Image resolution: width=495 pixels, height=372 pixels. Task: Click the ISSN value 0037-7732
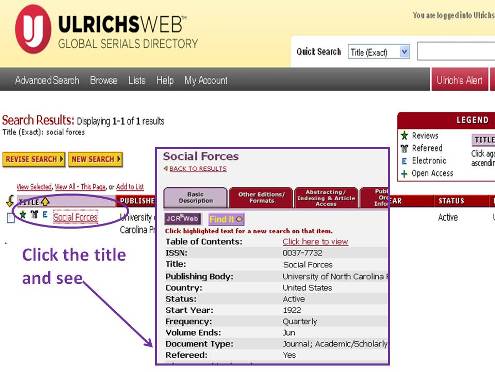(x=302, y=253)
